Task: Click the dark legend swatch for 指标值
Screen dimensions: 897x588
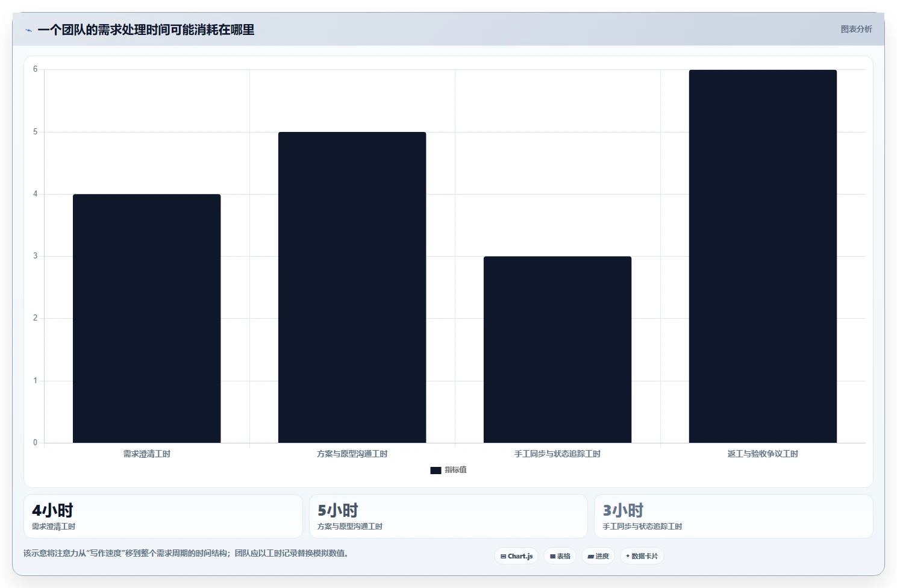Action: point(436,471)
